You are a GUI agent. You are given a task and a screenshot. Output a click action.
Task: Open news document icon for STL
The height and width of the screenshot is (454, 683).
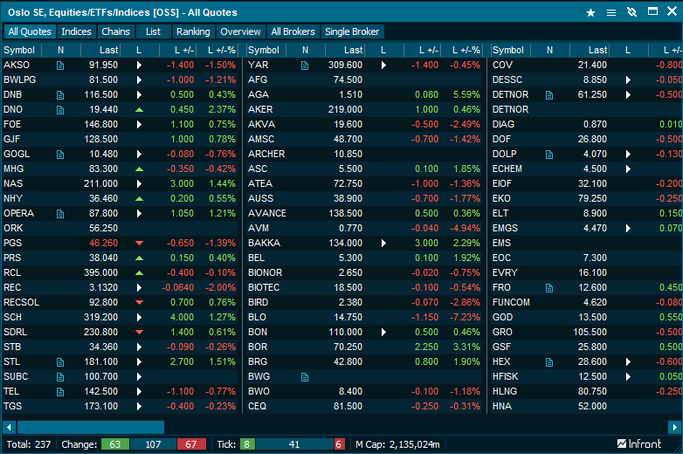point(60,362)
